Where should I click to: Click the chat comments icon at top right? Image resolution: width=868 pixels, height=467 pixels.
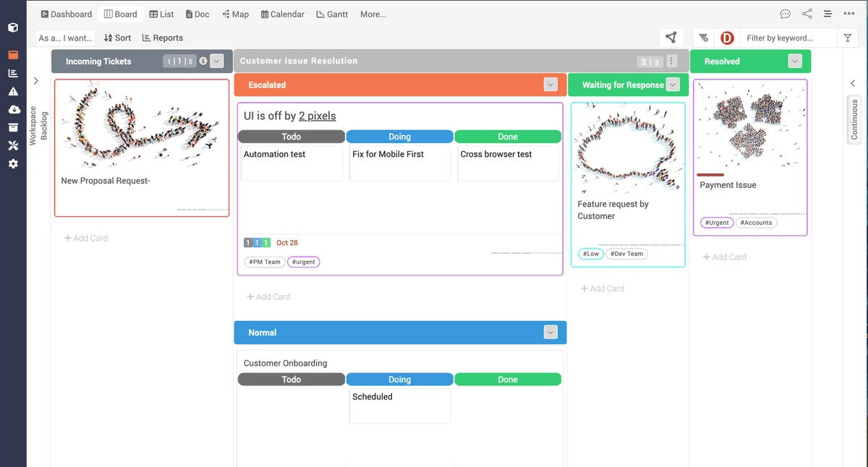(785, 14)
